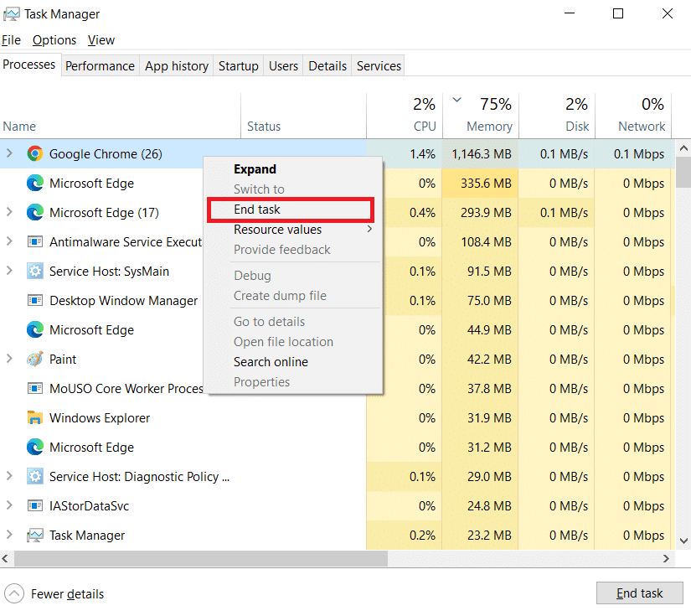This screenshot has width=691, height=616.
Task: Open the Options menu
Action: 54,40
